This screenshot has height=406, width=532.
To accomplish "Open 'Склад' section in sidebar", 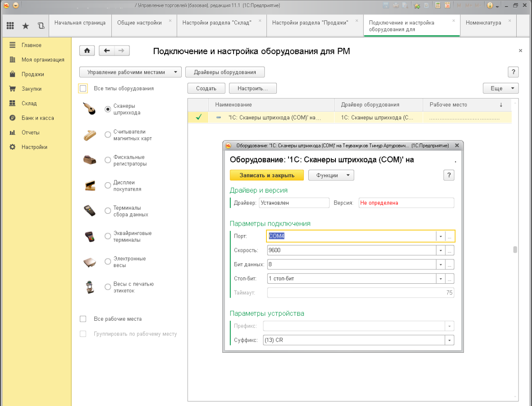I will point(29,103).
